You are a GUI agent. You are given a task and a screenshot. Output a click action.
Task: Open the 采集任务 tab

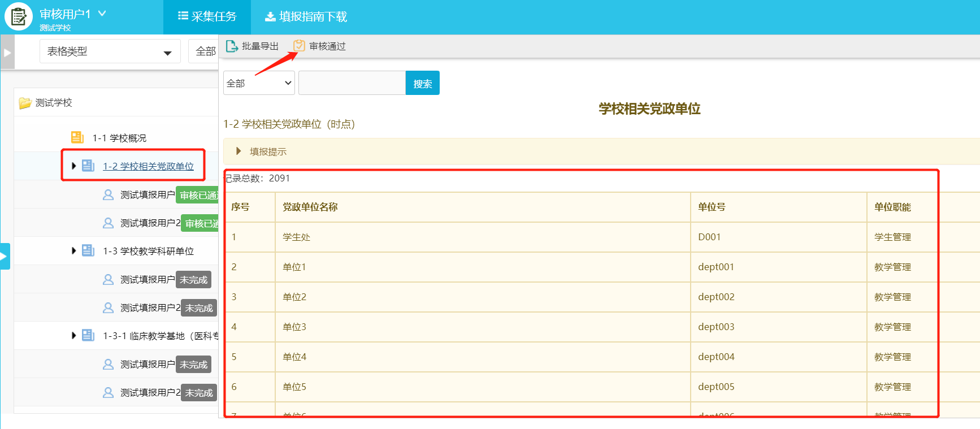click(x=207, y=17)
